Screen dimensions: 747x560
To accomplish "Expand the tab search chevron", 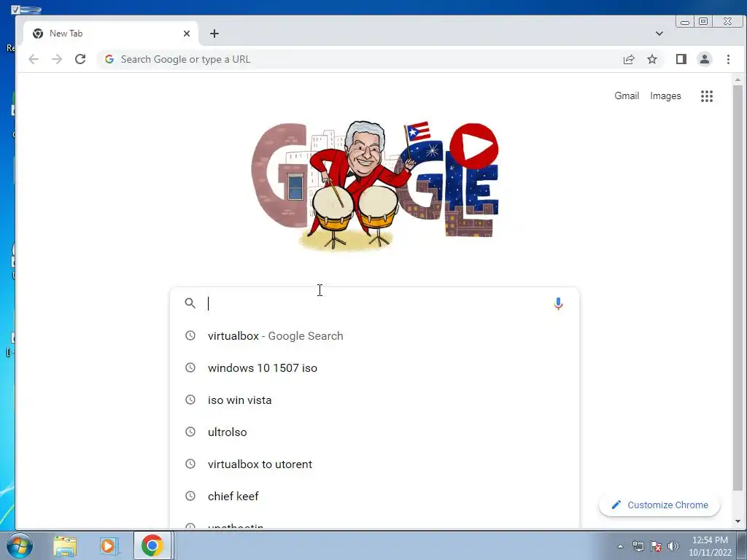I will tap(659, 34).
